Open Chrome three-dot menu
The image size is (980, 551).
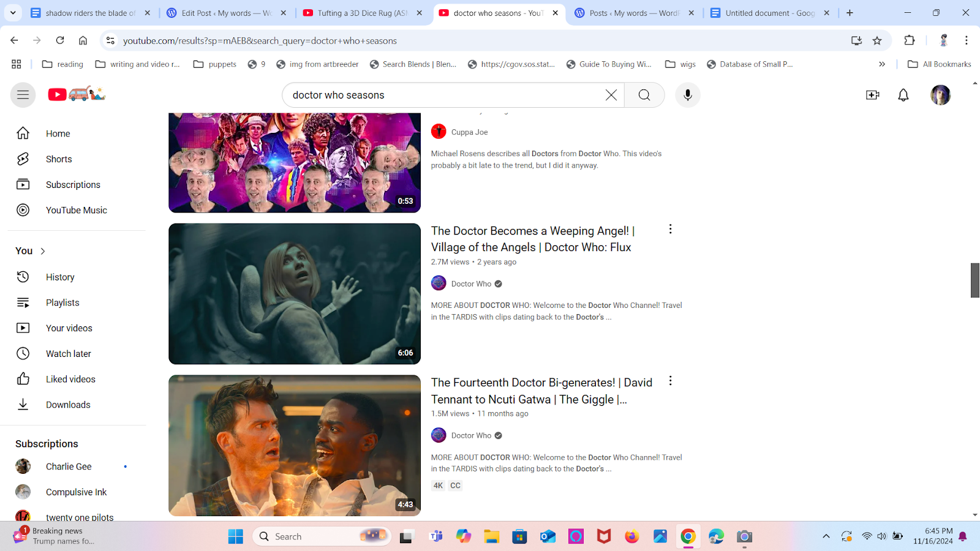[x=967, y=40]
